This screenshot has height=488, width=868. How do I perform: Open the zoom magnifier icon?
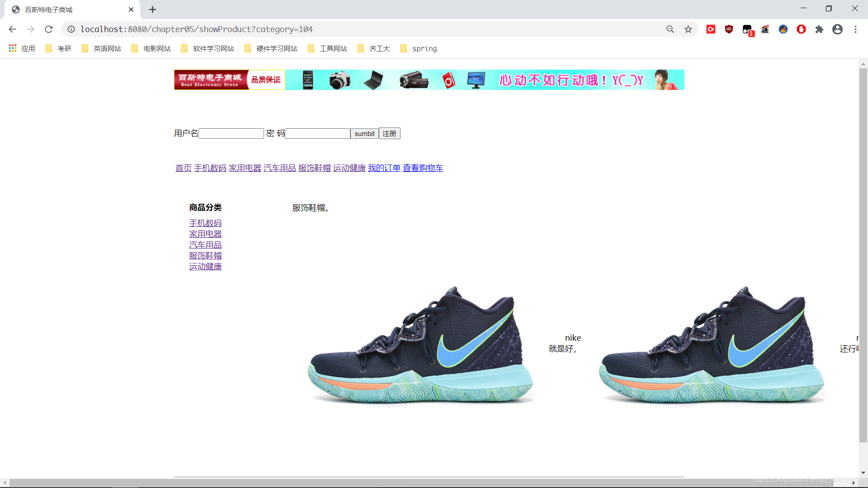pyautogui.click(x=670, y=29)
